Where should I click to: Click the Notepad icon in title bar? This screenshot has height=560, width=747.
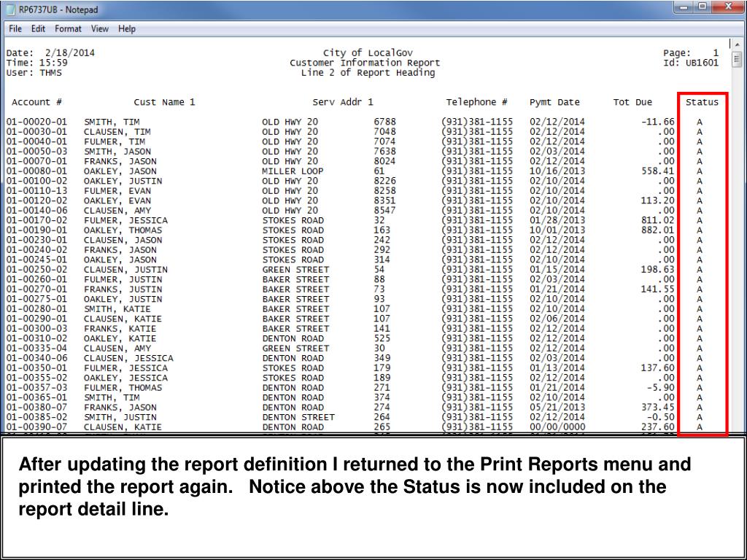coord(11,9)
